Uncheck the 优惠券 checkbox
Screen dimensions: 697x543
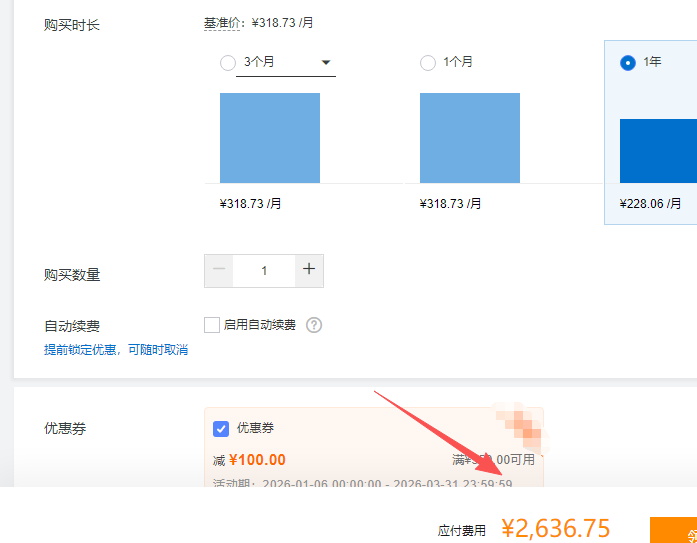pyautogui.click(x=221, y=428)
